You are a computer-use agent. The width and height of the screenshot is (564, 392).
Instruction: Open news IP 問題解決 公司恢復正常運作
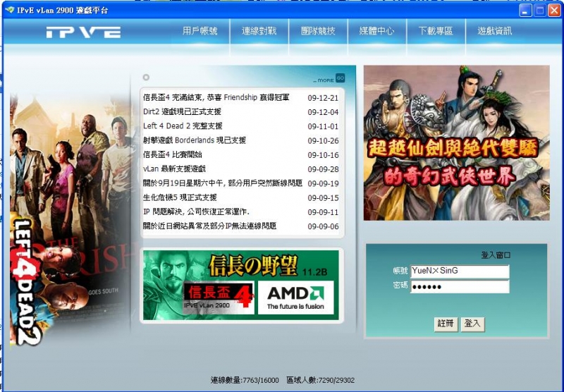point(197,212)
